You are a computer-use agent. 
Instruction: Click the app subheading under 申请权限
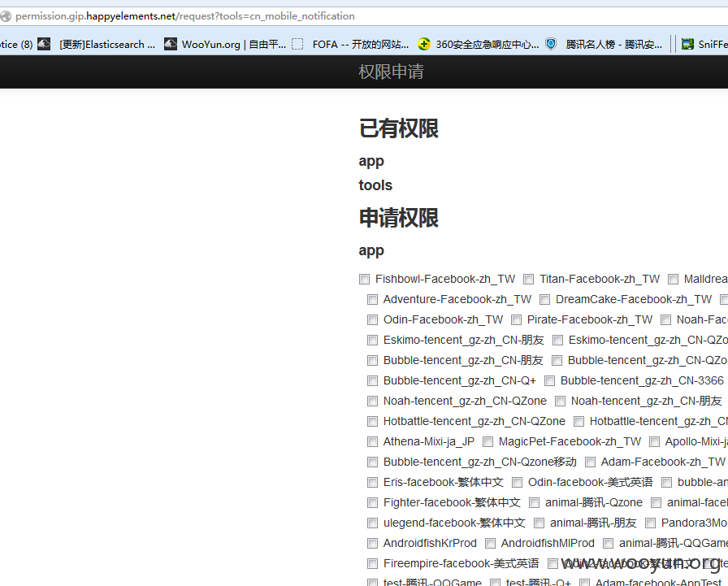coord(371,251)
